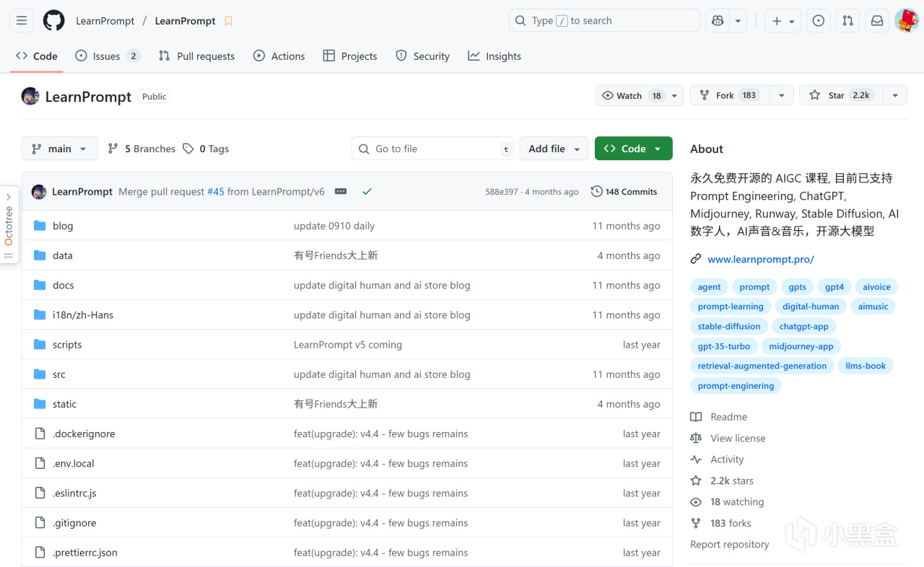Expand the Add file dropdown
This screenshot has height=567, width=924.
554,149
